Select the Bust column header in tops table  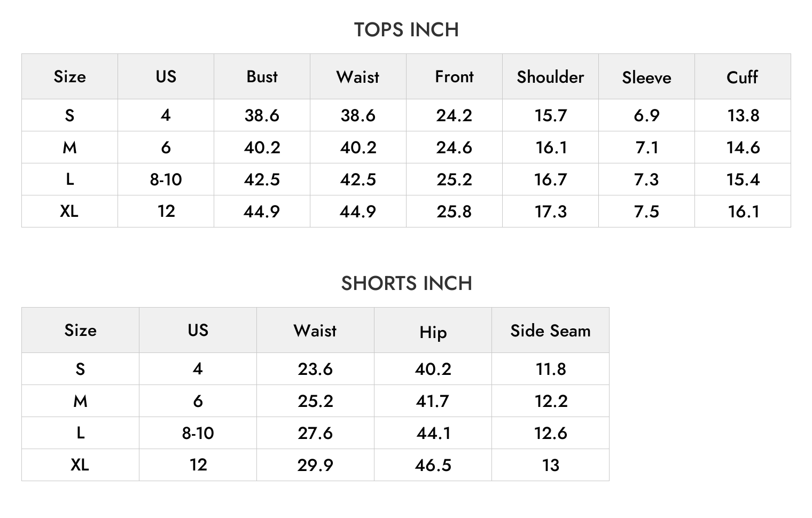(262, 77)
